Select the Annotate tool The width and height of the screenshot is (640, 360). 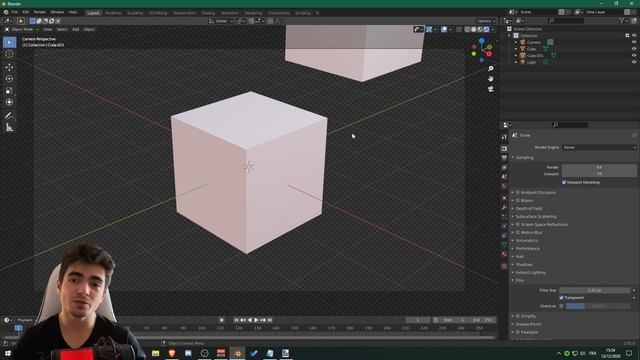tap(9, 116)
